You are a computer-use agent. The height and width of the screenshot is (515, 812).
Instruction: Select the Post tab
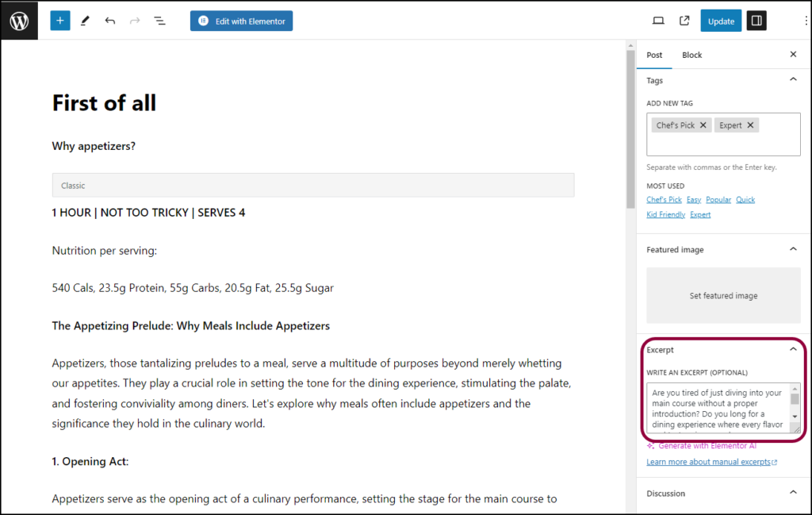pyautogui.click(x=654, y=55)
